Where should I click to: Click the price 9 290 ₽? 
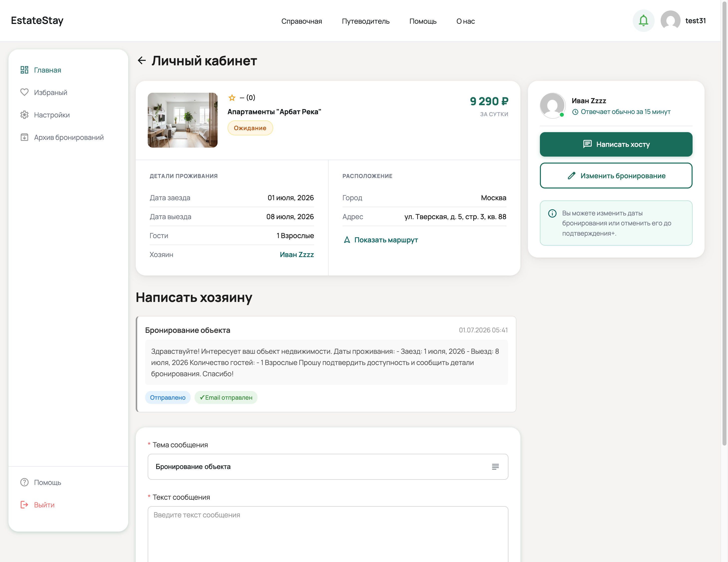click(489, 101)
